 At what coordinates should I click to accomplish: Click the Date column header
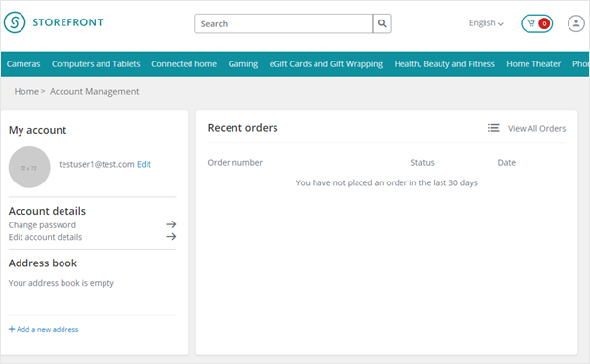coord(506,162)
